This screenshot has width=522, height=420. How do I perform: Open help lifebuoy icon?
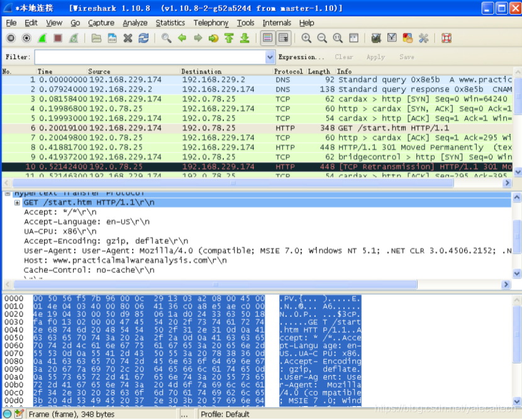coord(447,38)
